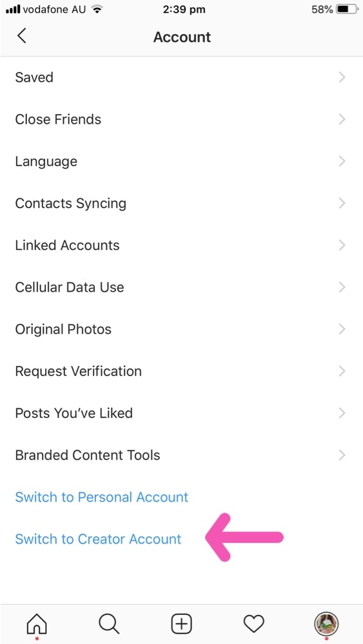The width and height of the screenshot is (363, 644).
Task: Tap the new post plus icon
Action: [x=181, y=625]
